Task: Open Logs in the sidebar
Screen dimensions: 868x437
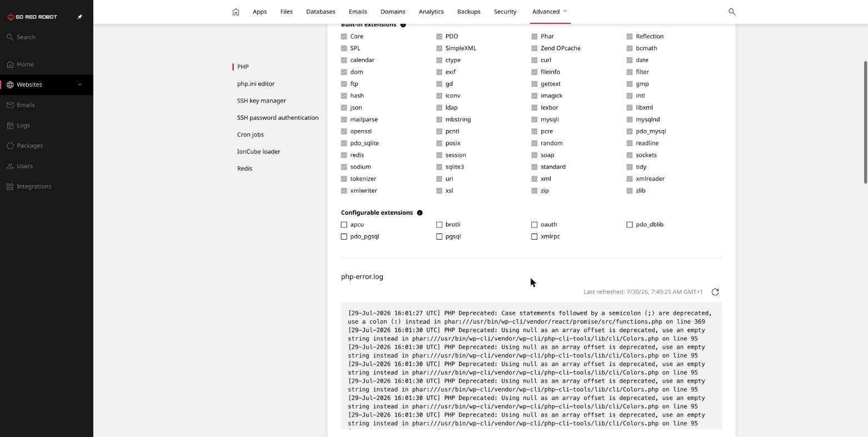Action: click(x=47, y=125)
